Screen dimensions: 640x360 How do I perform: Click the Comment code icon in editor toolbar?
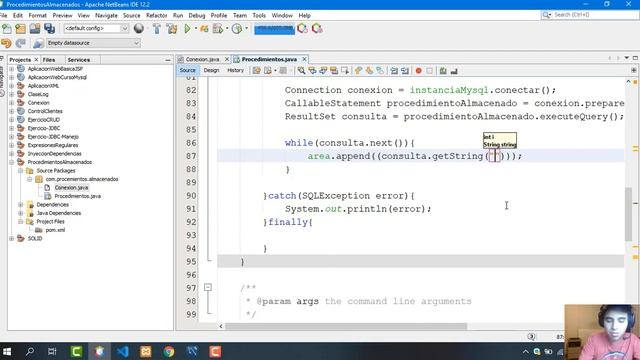pyautogui.click(x=443, y=71)
